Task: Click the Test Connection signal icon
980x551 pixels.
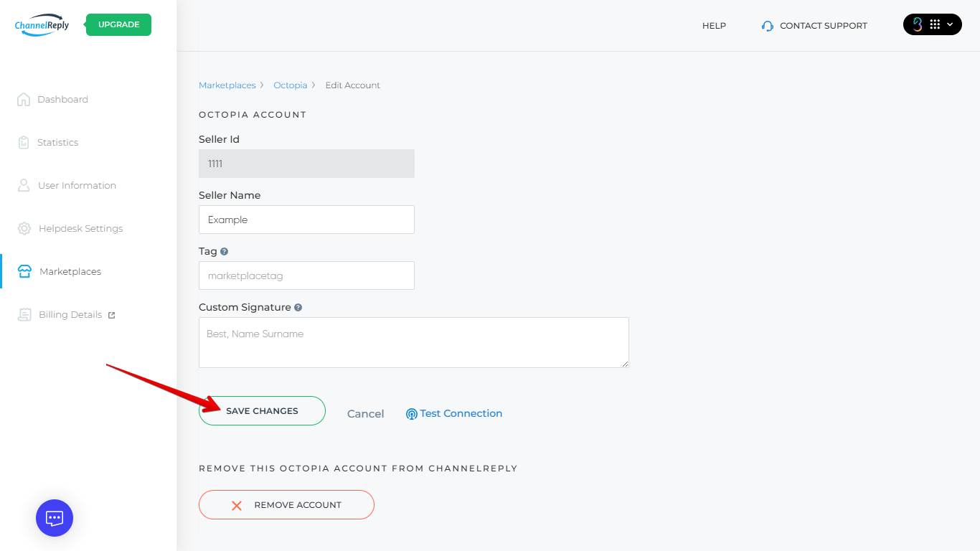Action: coord(412,414)
